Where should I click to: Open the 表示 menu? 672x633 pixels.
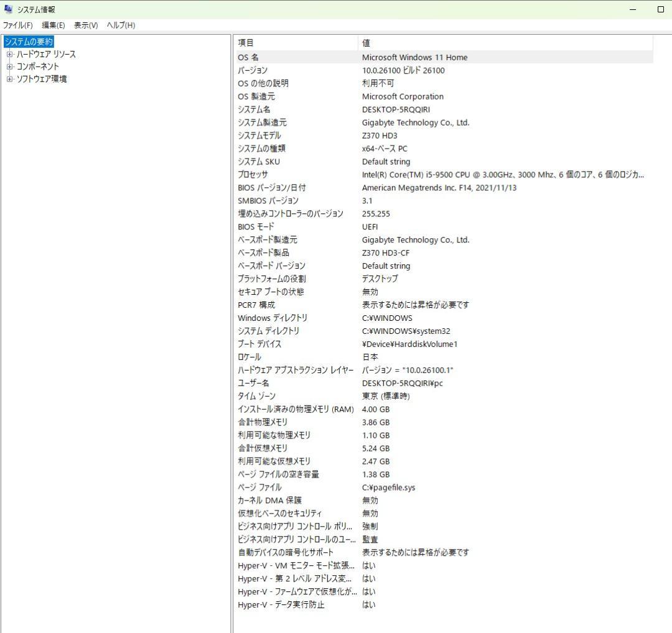(x=85, y=25)
